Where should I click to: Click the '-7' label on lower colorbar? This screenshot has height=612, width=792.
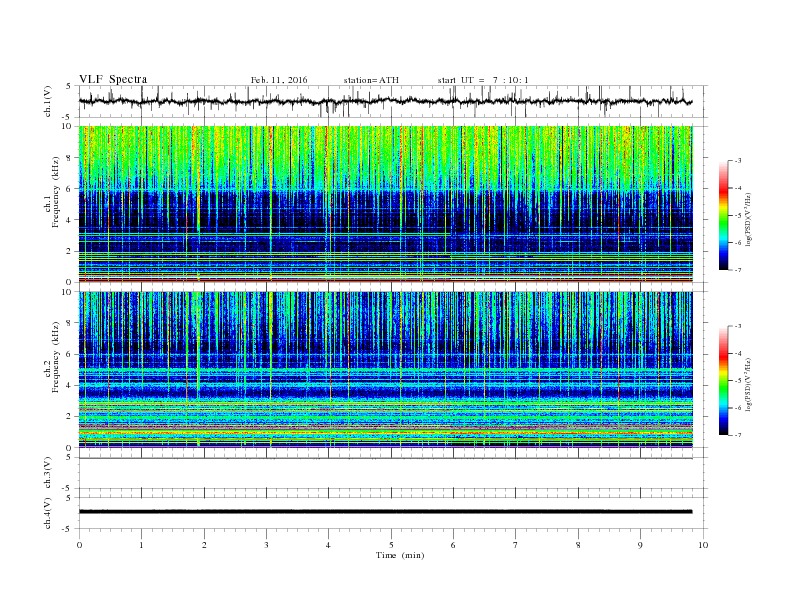click(x=738, y=435)
